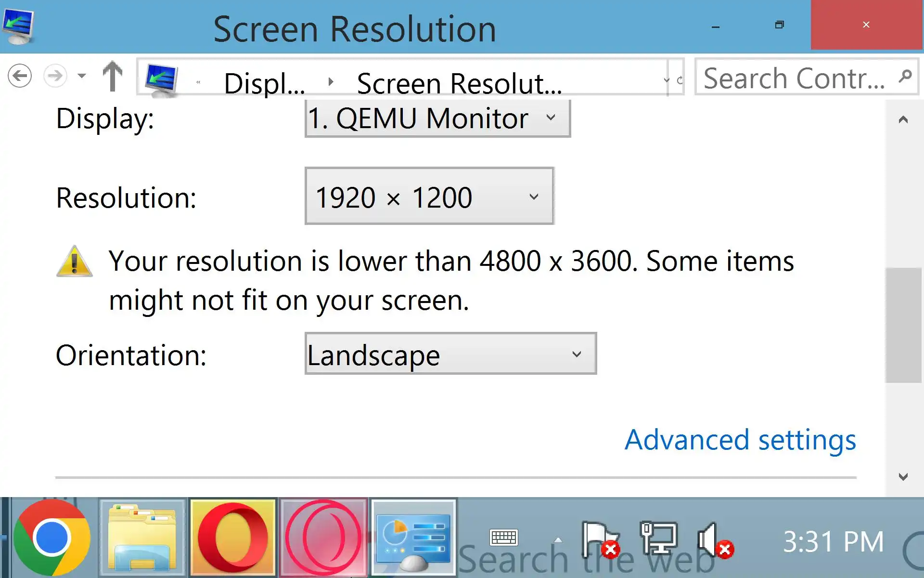This screenshot has width=924, height=578.
Task: Launch red Opera browser taskbar icon
Action: click(x=233, y=538)
